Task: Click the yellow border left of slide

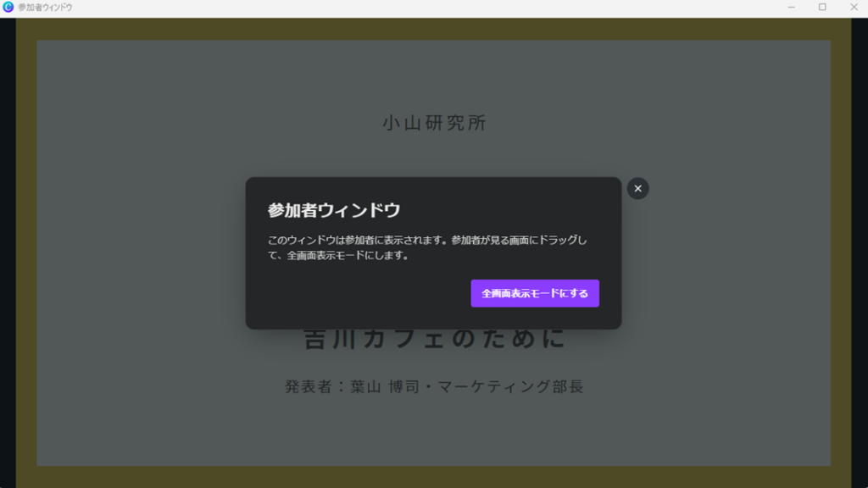Action: pyautogui.click(x=26, y=254)
